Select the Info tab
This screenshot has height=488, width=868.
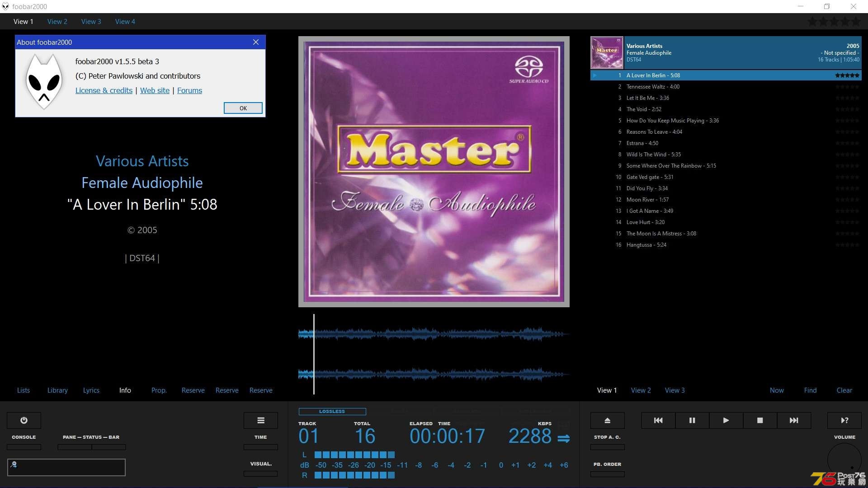[125, 389]
